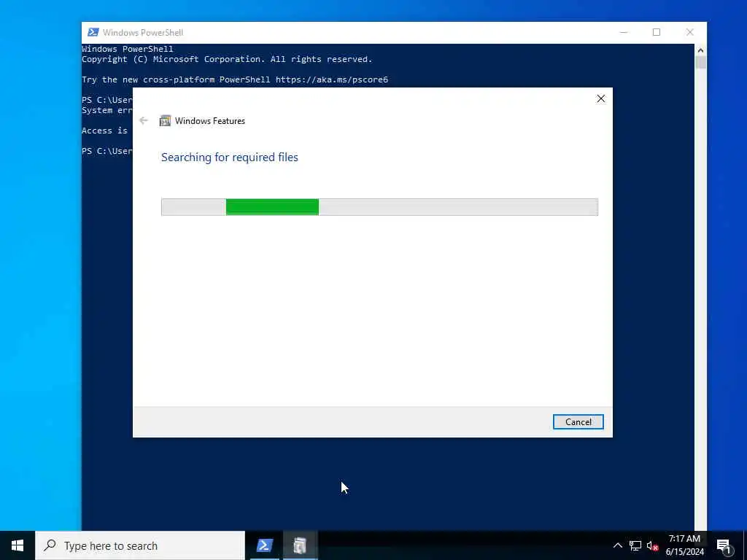The image size is (747, 560).
Task: Open the notification Action Center
Action: [724, 545]
